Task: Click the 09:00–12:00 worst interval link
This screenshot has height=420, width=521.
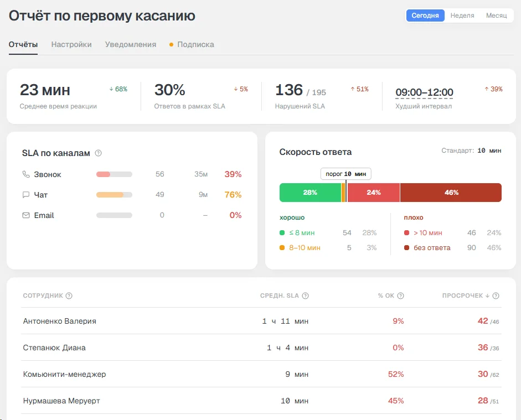Action: coord(424,92)
